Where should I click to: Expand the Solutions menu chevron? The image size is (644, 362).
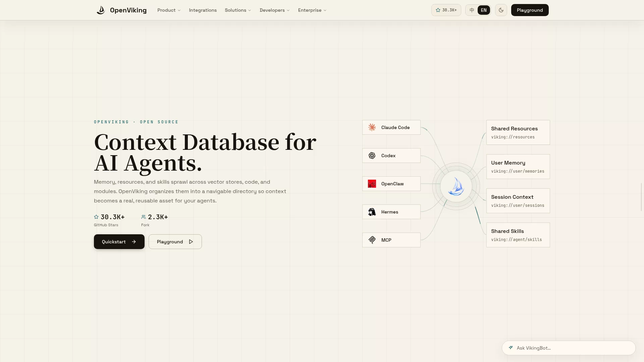250,10
